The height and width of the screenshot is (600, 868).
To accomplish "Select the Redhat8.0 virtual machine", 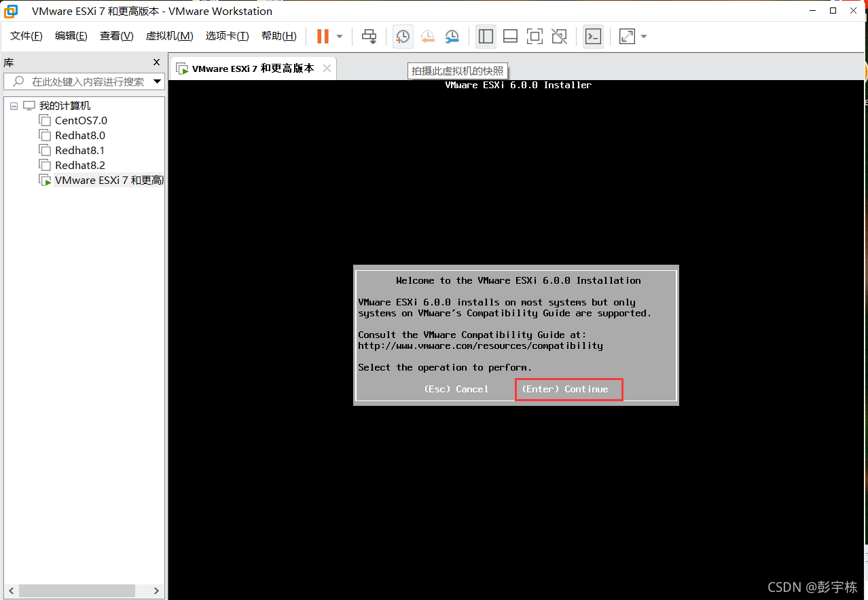I will 80,136.
